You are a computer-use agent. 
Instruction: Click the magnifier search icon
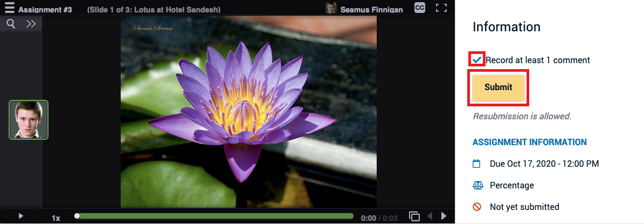pyautogui.click(x=11, y=23)
